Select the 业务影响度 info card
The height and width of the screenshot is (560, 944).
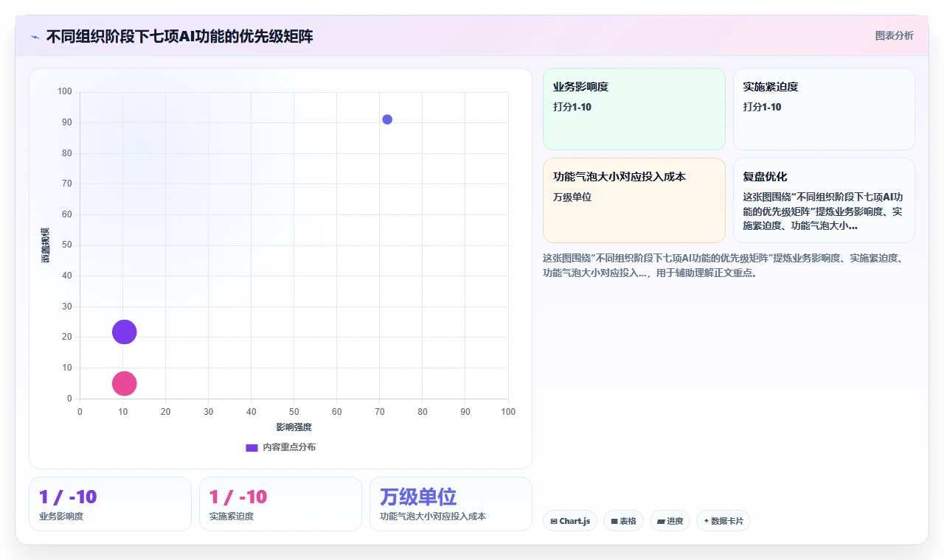coord(634,109)
